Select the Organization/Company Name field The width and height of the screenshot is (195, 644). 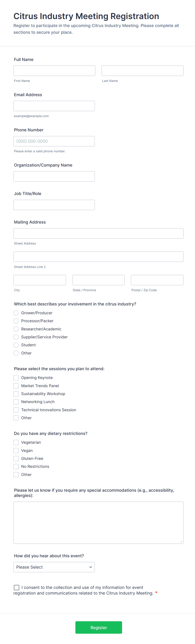coord(54,176)
